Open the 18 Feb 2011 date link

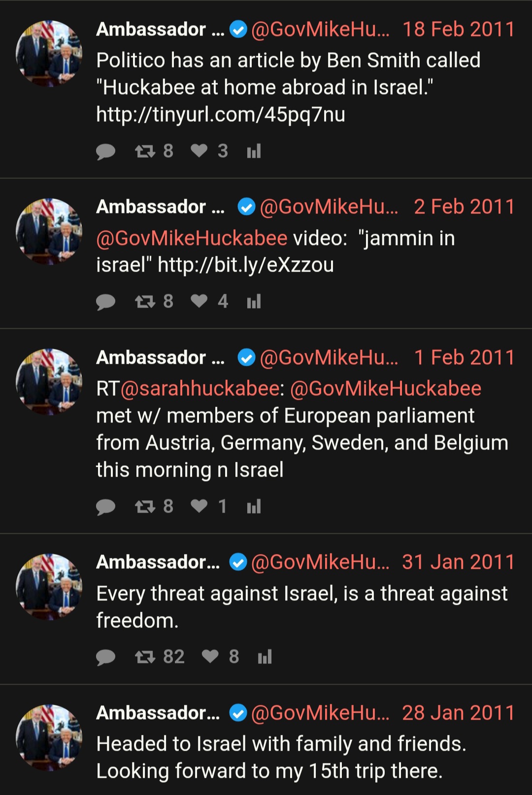click(458, 30)
